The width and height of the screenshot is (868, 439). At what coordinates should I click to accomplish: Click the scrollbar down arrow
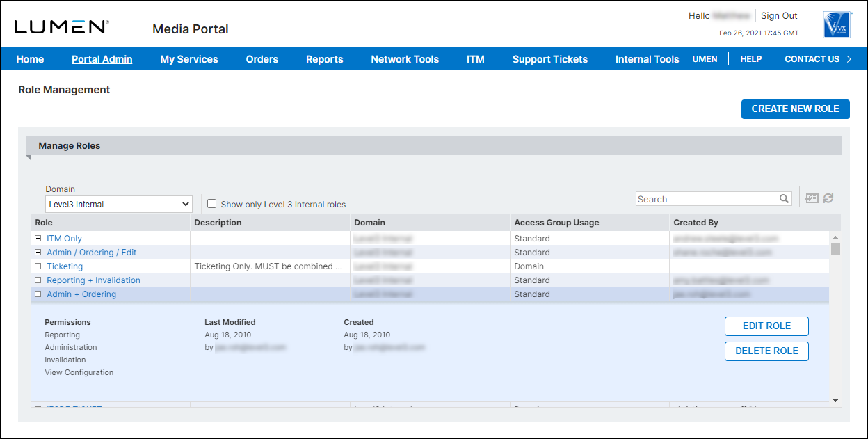point(835,401)
